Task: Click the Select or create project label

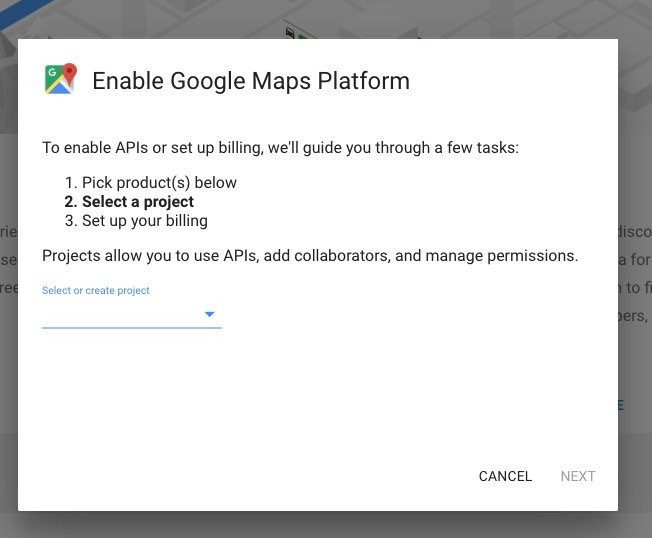Action: click(x=96, y=290)
